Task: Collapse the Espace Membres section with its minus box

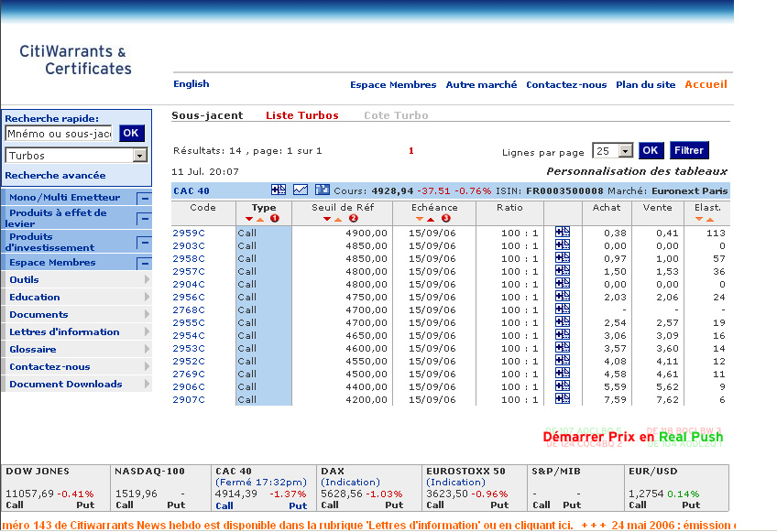Action: (144, 261)
